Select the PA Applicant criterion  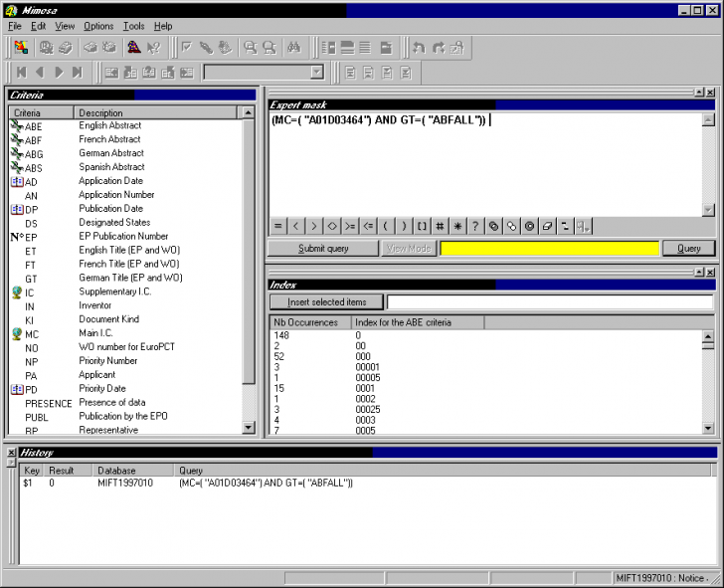click(124, 375)
